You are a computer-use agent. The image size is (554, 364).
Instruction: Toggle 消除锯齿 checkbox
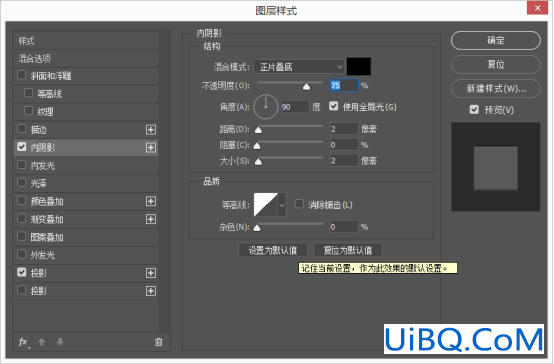coord(299,204)
